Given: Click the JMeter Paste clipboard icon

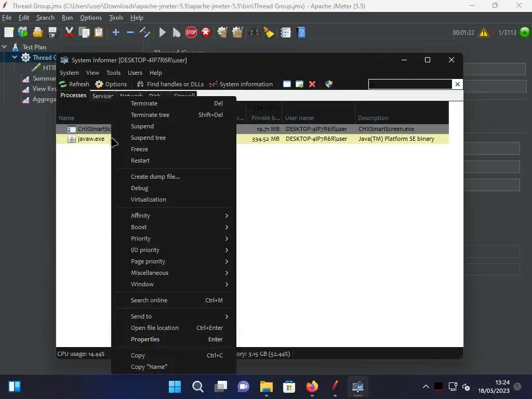Looking at the screenshot, I should click(99, 33).
